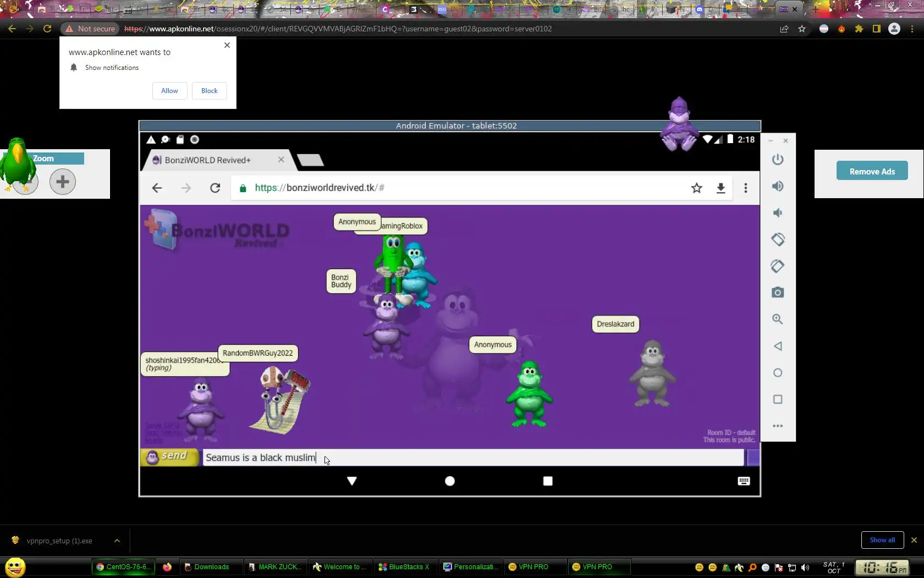Go back in the Android browser

tap(157, 188)
